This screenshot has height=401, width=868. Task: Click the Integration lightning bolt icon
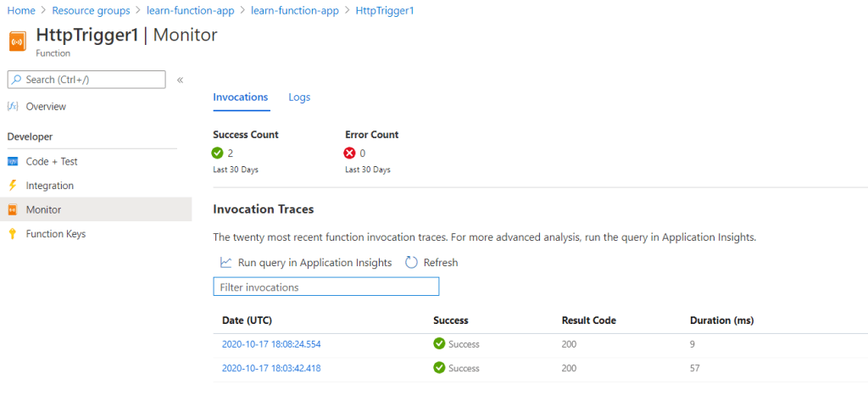coord(13,186)
